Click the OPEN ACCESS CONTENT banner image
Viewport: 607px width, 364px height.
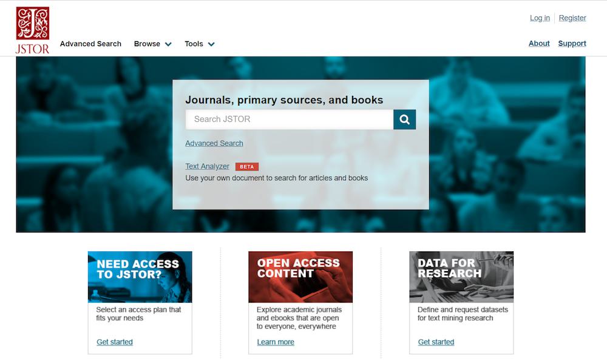click(300, 277)
